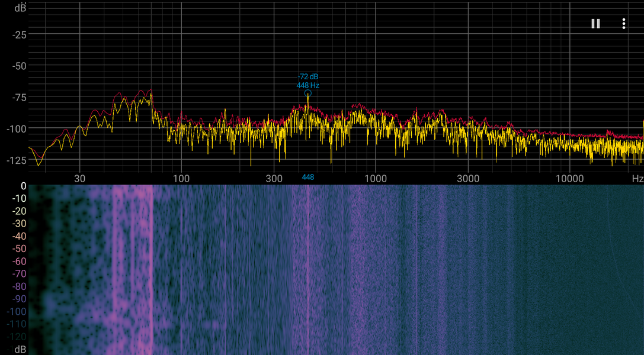Click the 10000 Hz axis label

(569, 179)
